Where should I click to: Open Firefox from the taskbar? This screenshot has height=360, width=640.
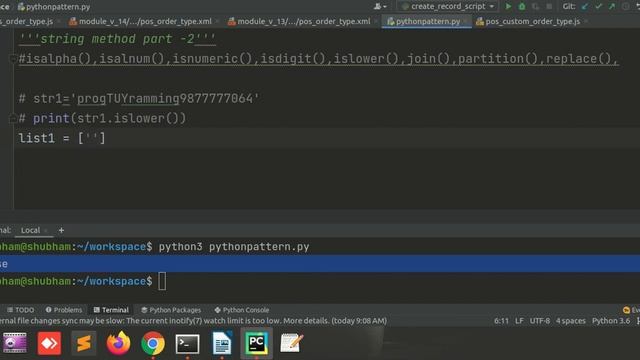[118, 343]
